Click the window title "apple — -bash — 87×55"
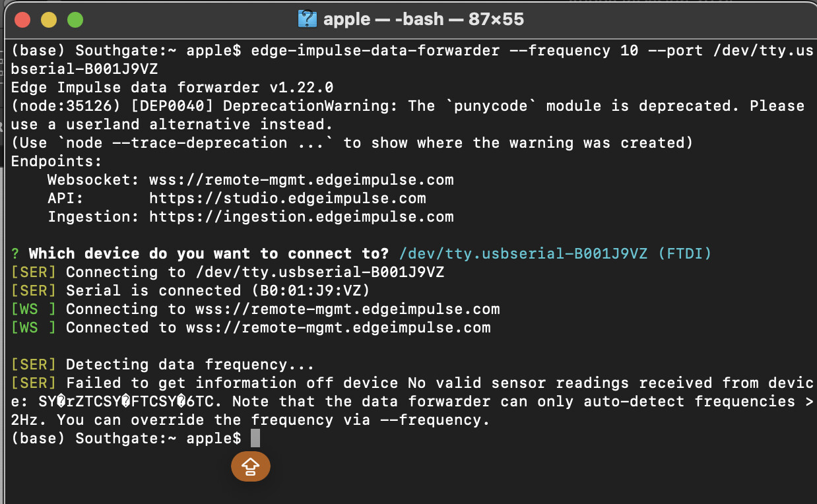The height and width of the screenshot is (504, 817). click(x=423, y=19)
